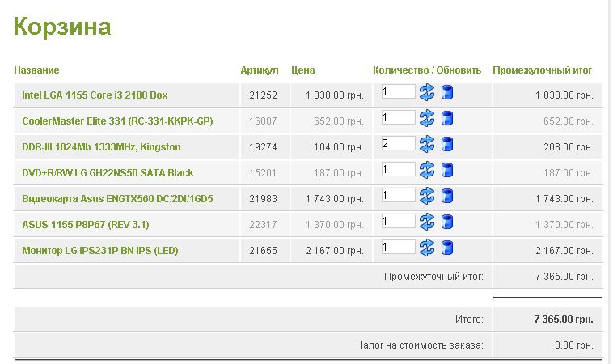Delete DDR-III 1024Mb Kingston row item
This screenshot has width=613, height=364.
[447, 144]
